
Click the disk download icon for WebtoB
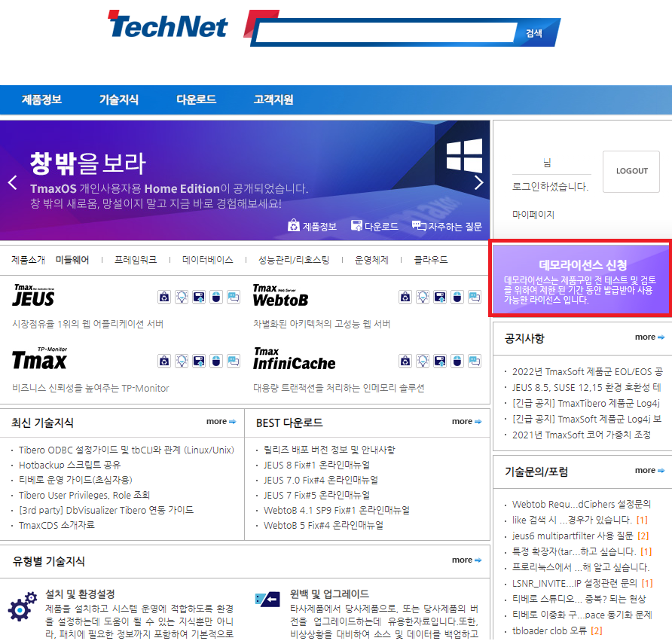[440, 297]
